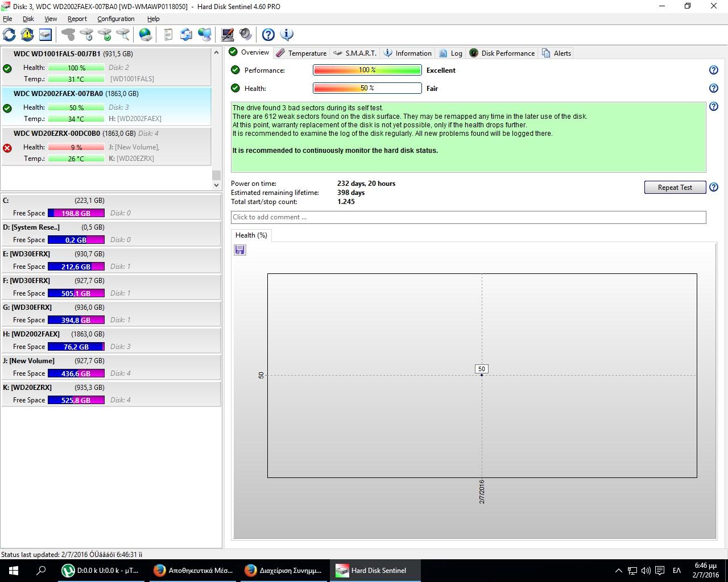
Task: Click the 50 data point on health graph
Action: (x=482, y=375)
